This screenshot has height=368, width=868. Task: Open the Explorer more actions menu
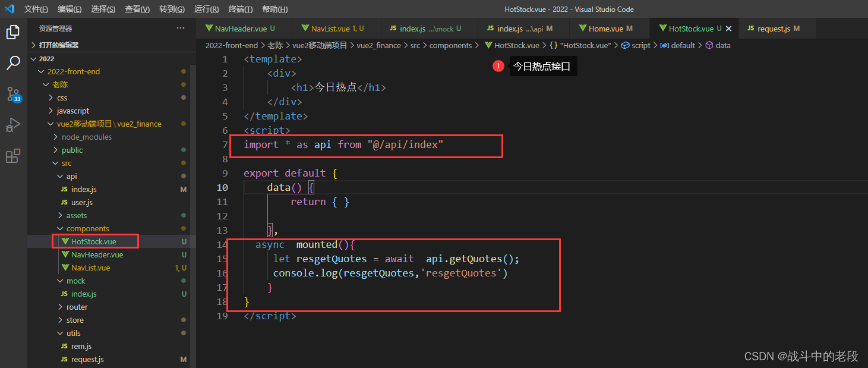pos(181,27)
